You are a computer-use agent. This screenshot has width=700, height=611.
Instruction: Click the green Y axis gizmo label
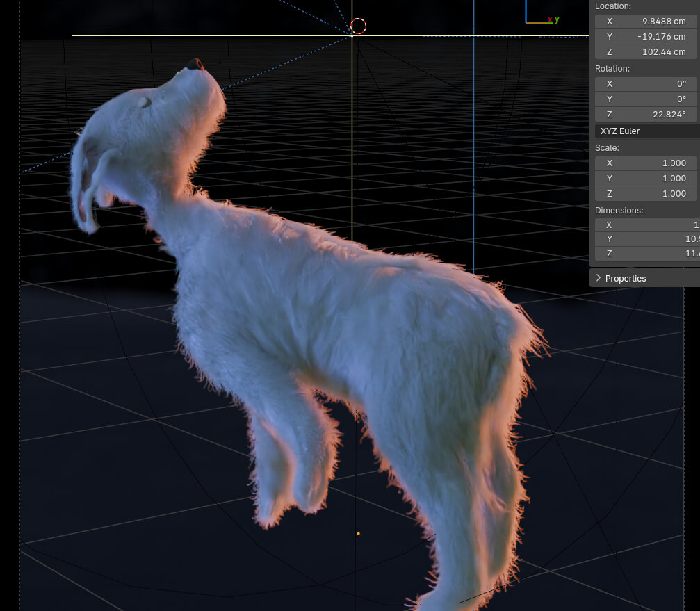pyautogui.click(x=557, y=19)
